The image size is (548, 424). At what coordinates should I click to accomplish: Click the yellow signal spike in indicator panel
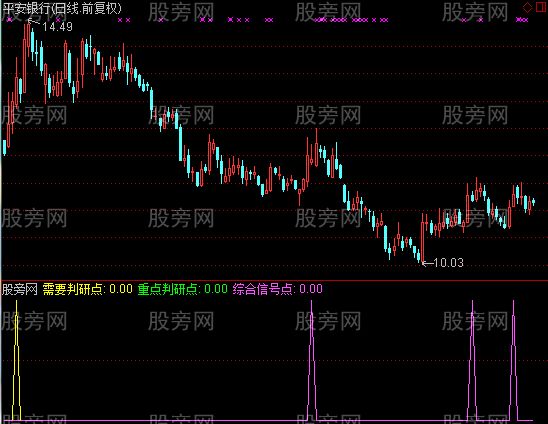point(16,360)
